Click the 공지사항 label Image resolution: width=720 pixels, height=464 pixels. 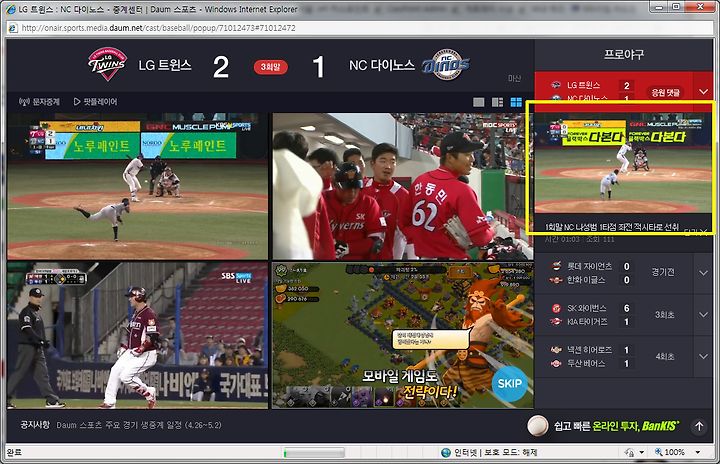point(34,424)
